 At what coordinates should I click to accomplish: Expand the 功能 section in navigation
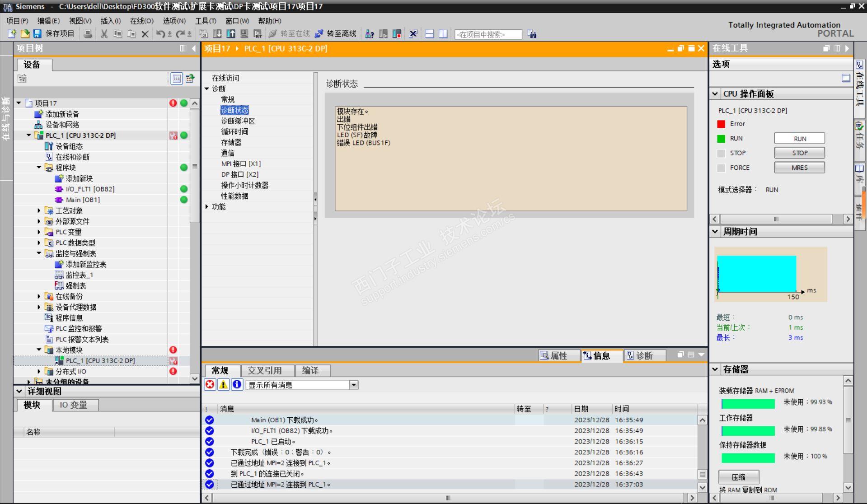click(x=207, y=207)
